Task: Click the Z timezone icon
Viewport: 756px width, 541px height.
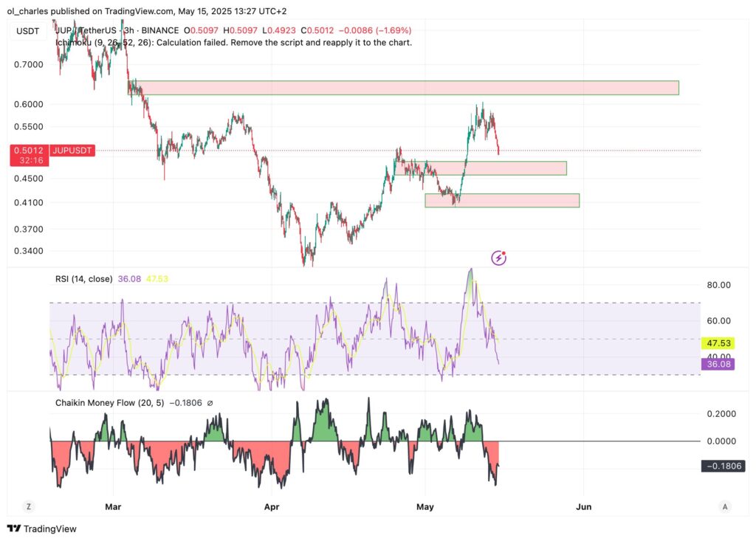Action: (x=29, y=506)
